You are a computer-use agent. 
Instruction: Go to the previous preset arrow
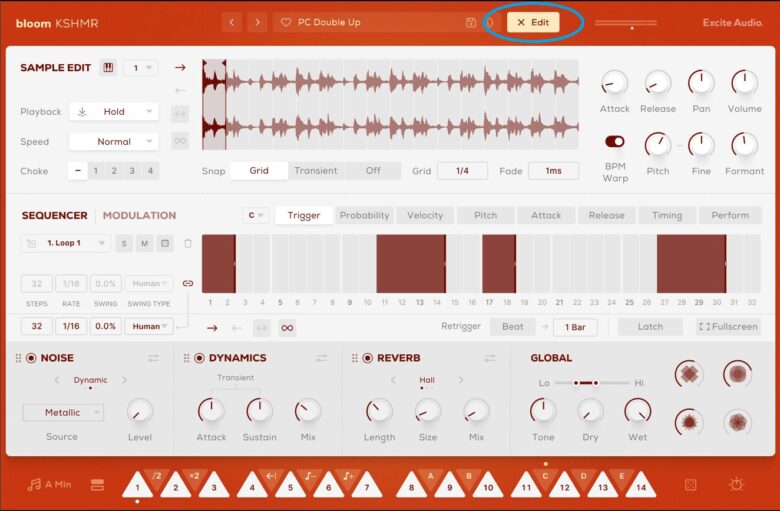click(x=232, y=22)
